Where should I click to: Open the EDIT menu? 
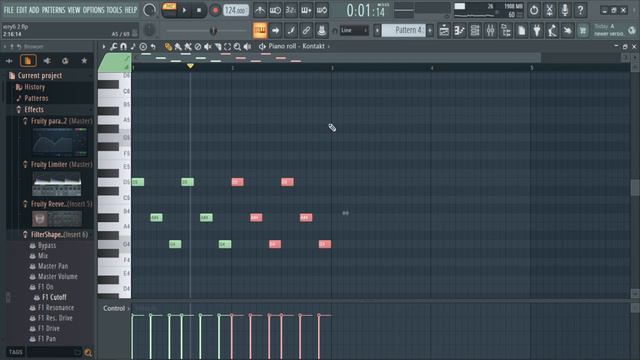(x=22, y=10)
